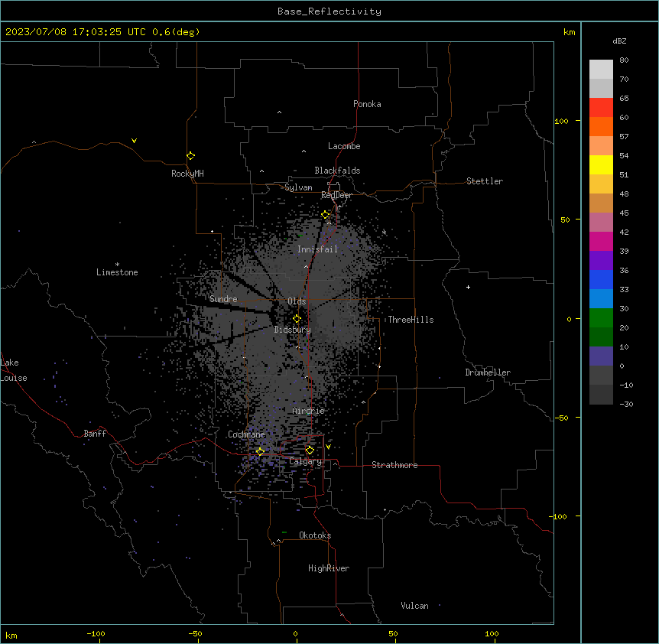The height and width of the screenshot is (644, 659).
Task: Click the ThreeHills city label
Action: pos(411,320)
